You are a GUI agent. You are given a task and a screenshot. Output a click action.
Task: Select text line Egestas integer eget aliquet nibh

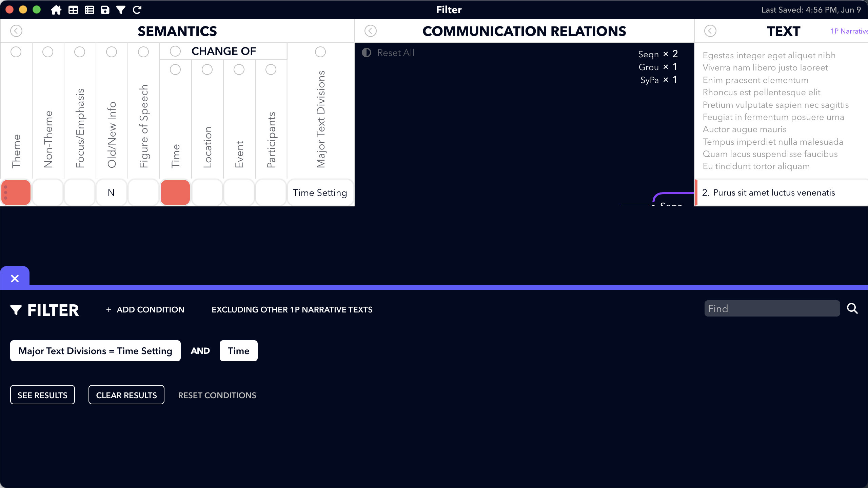pyautogui.click(x=769, y=55)
